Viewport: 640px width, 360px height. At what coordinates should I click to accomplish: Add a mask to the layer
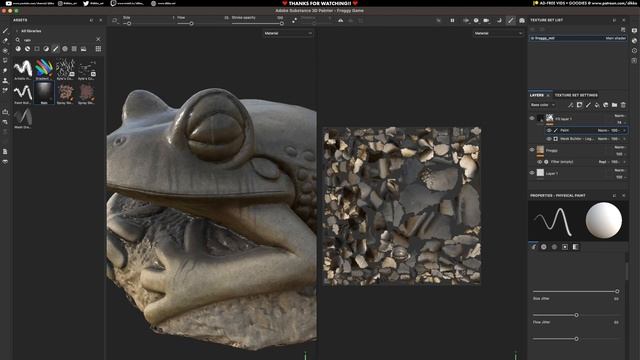pos(580,105)
